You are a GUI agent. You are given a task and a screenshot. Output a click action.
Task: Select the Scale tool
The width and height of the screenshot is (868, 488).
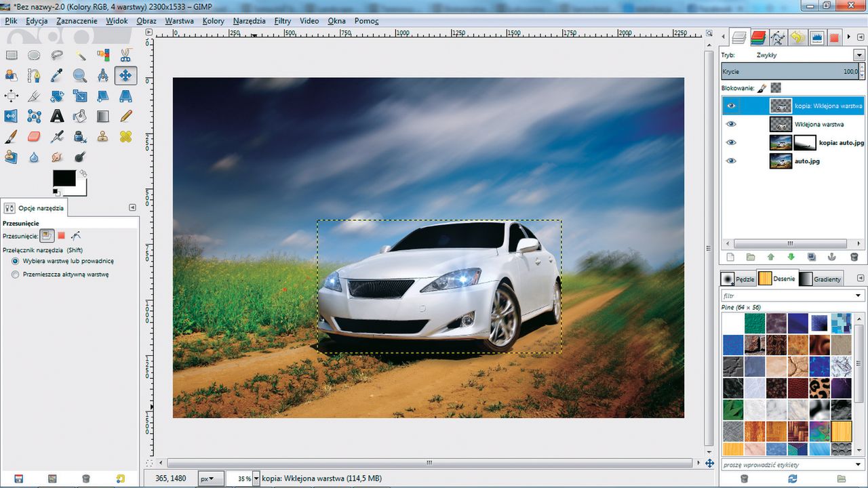click(80, 96)
